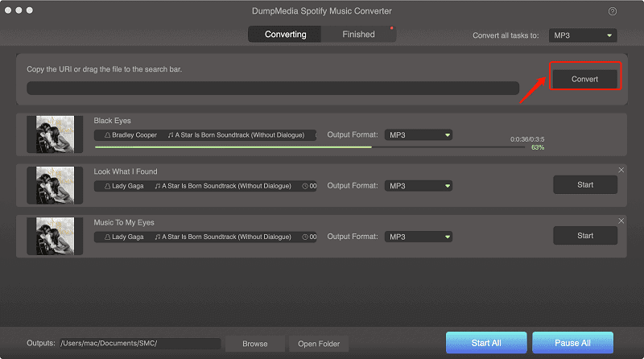Open the help question mark icon
Image resolution: width=644 pixels, height=359 pixels.
[613, 11]
